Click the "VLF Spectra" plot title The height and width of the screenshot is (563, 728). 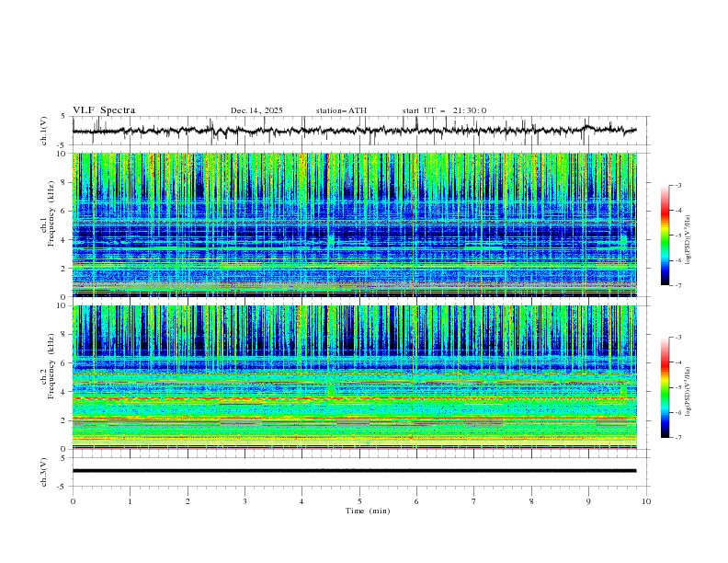104,110
